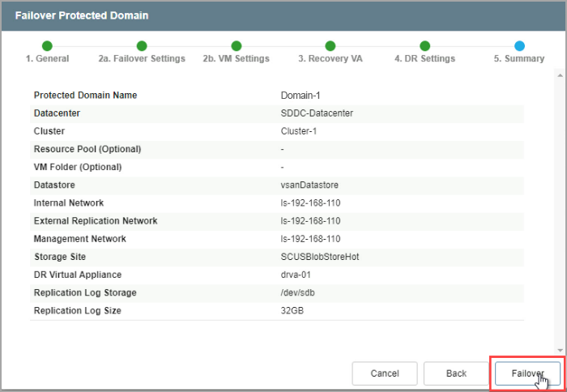
Task: Click the SDDC-Datacenter value
Action: pos(317,113)
